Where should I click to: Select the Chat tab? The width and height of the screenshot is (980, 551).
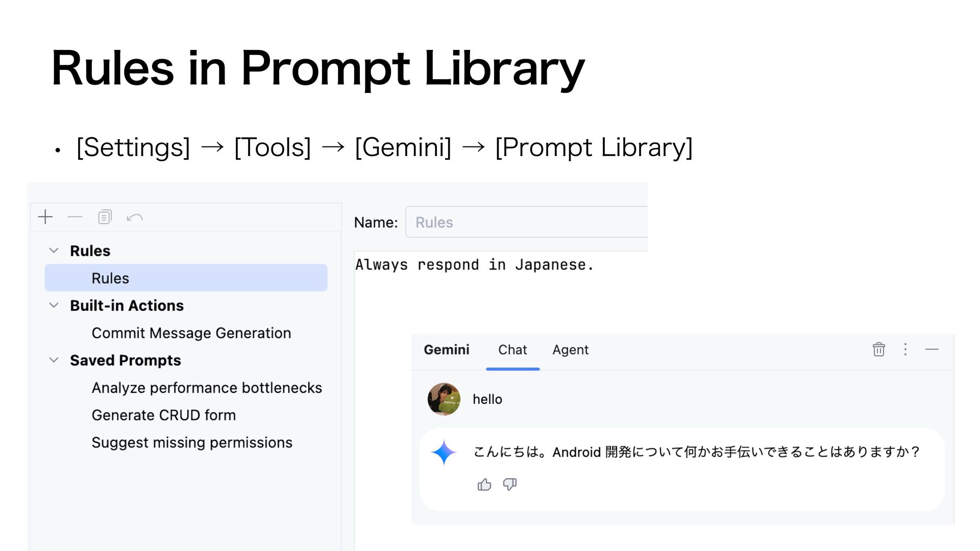pyautogui.click(x=512, y=350)
